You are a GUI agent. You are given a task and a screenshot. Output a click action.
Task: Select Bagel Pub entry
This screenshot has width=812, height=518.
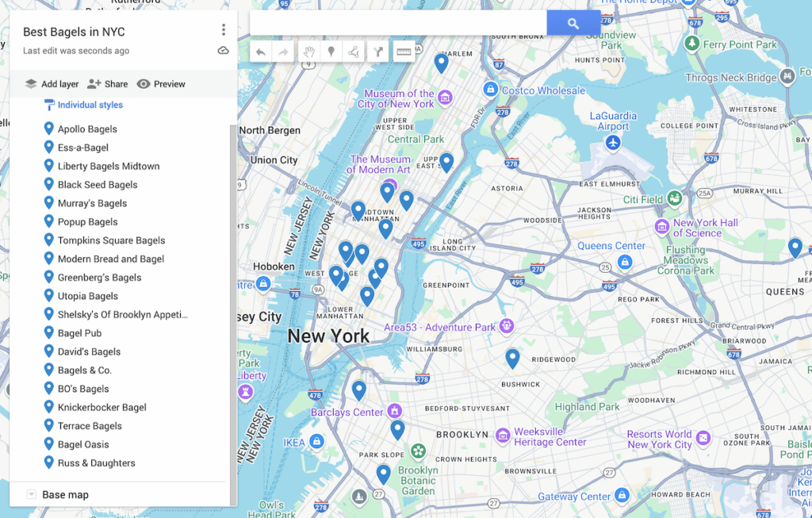click(79, 333)
